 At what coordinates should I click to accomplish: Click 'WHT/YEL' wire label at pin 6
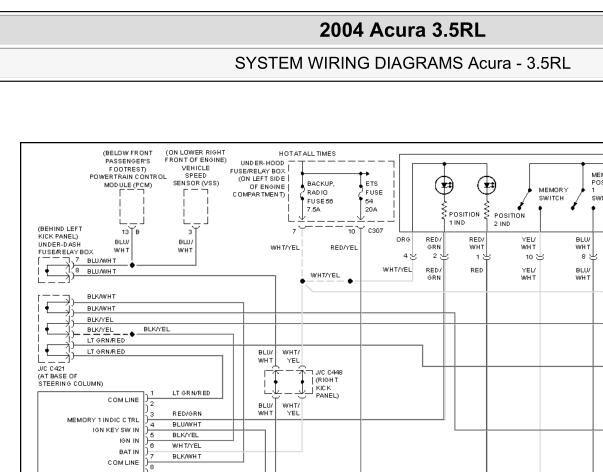click(x=187, y=445)
